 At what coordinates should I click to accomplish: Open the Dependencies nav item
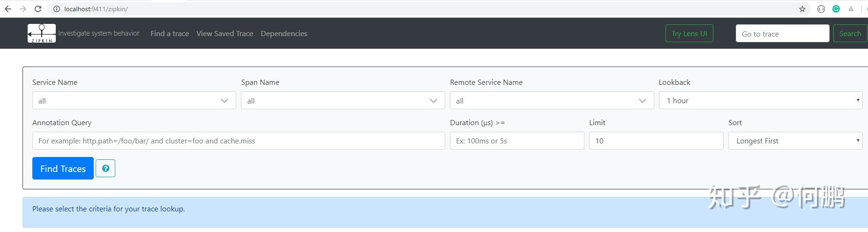(284, 34)
